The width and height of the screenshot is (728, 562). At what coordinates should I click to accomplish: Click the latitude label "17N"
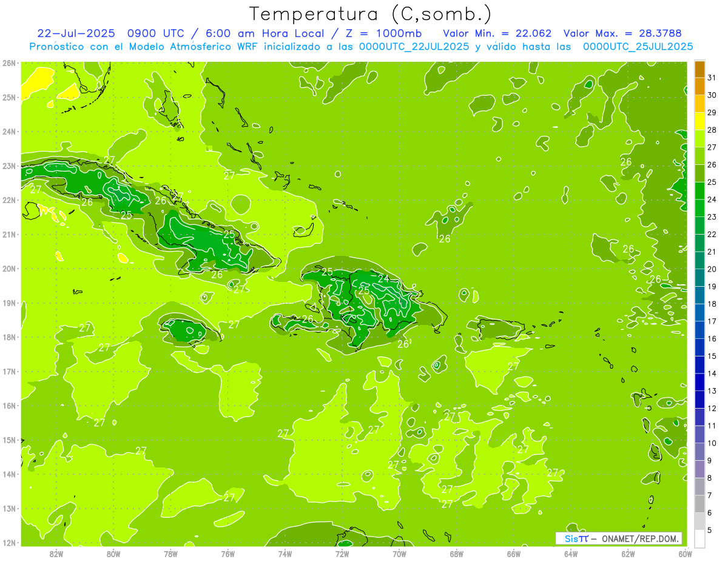[x=9, y=371]
